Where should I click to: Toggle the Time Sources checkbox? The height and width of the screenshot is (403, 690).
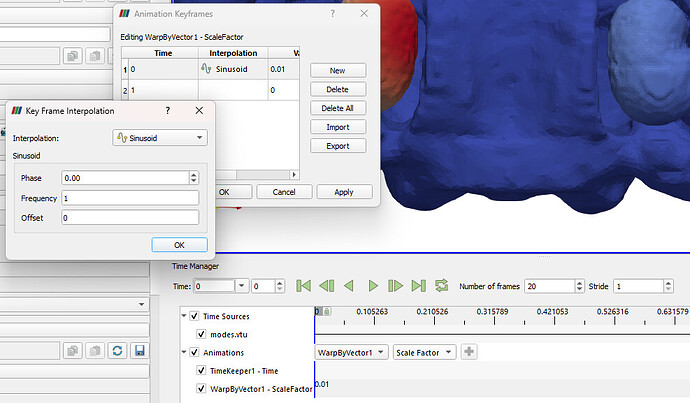[x=194, y=316]
